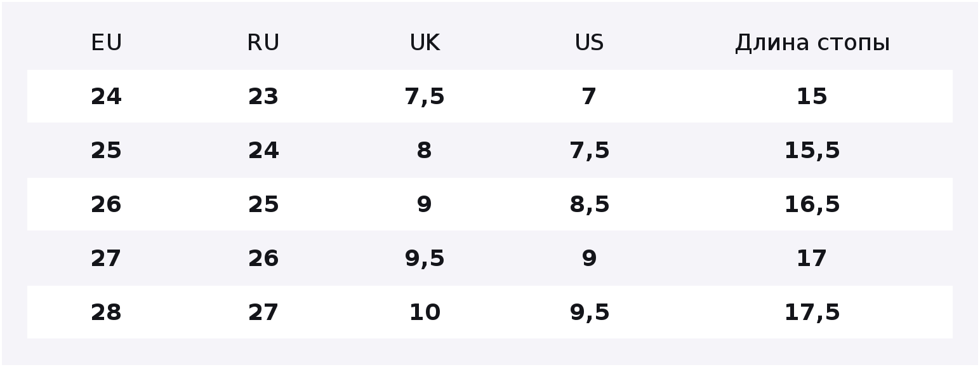Click the UK column header

point(425,43)
